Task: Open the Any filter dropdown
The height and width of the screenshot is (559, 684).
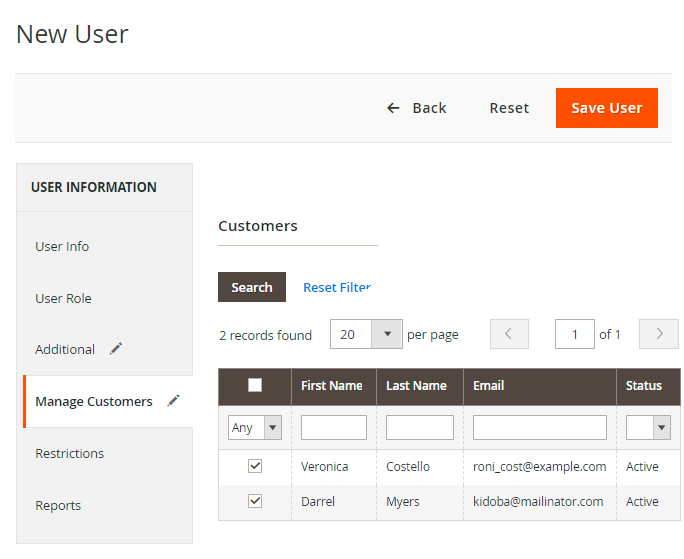Action: tap(255, 428)
